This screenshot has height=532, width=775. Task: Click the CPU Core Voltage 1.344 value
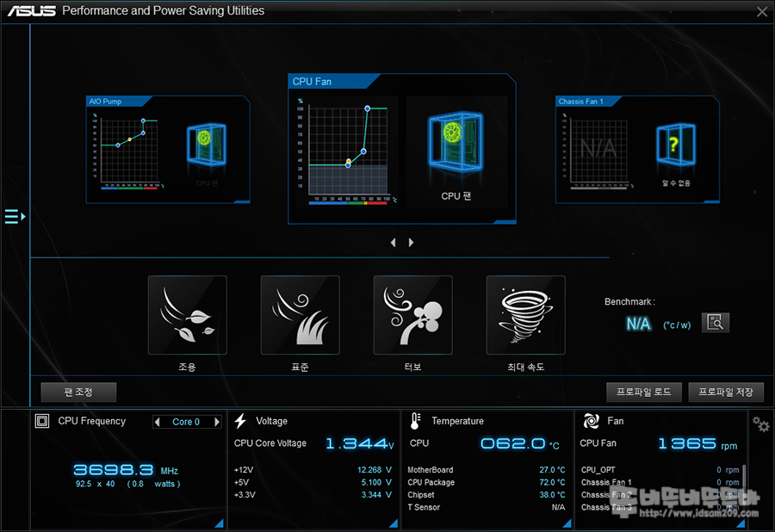359,443
